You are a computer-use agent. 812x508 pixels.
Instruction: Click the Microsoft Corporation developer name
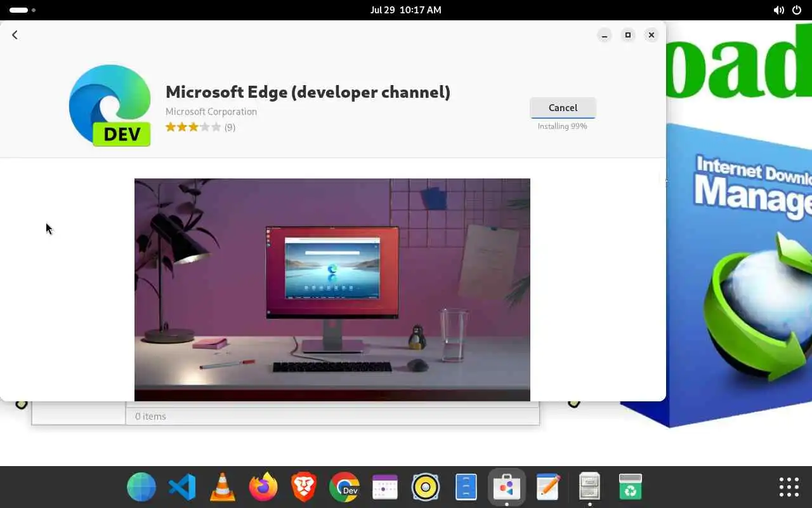[211, 111]
